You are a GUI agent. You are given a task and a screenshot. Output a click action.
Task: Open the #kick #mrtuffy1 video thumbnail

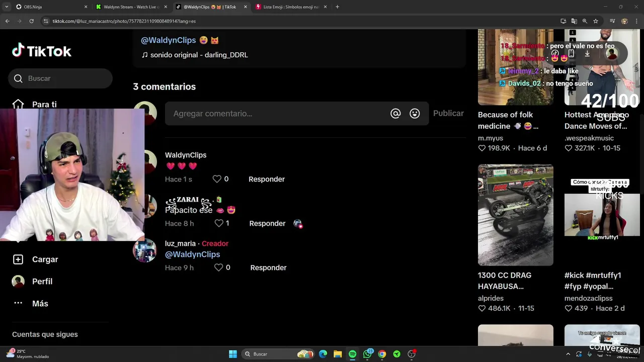coord(602,215)
